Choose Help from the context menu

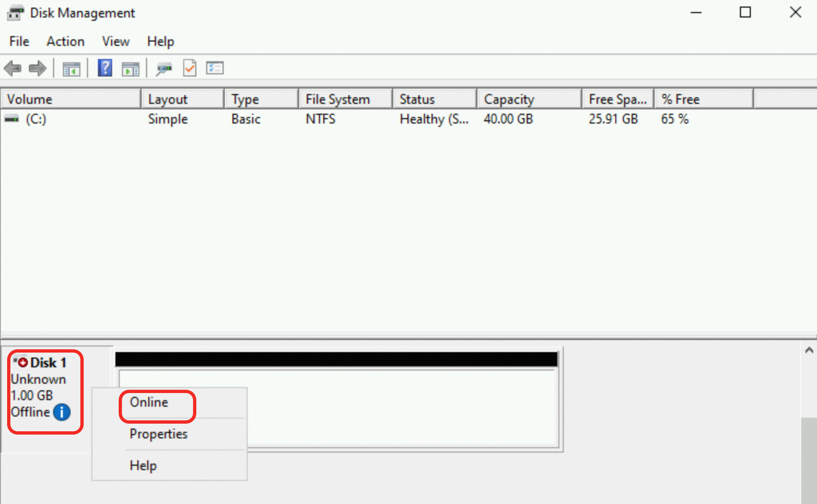(x=170, y=466)
